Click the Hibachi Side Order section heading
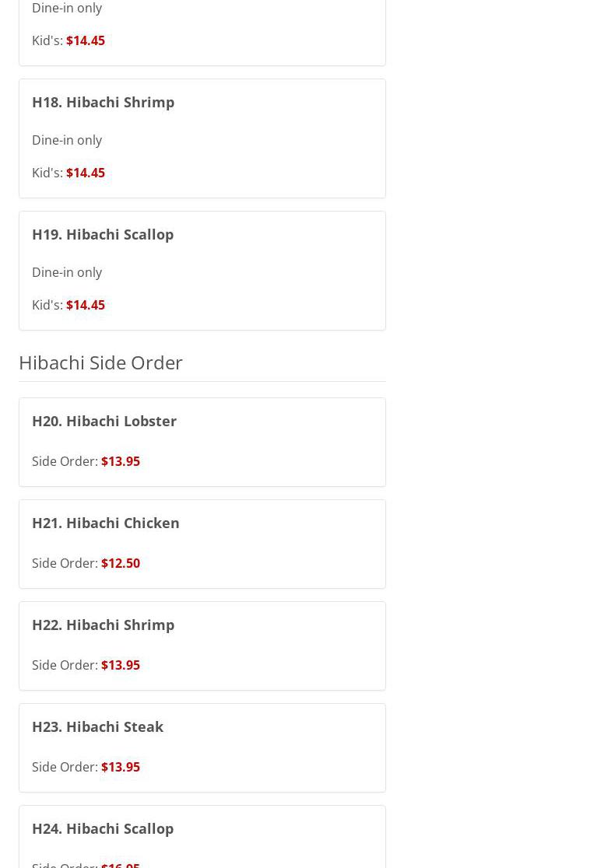611x868 pixels. click(100, 362)
